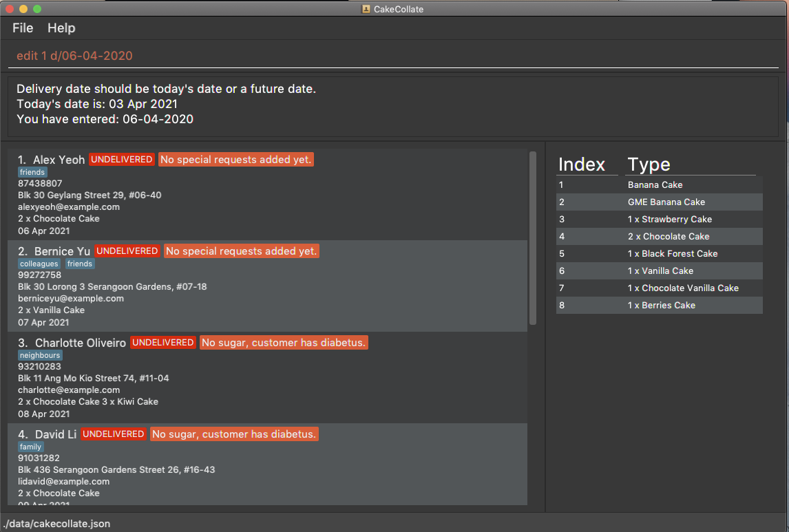The image size is (789, 532).
Task: Click address Blk 30 Lorong 3 Serangoon Gardens
Action: tap(112, 286)
